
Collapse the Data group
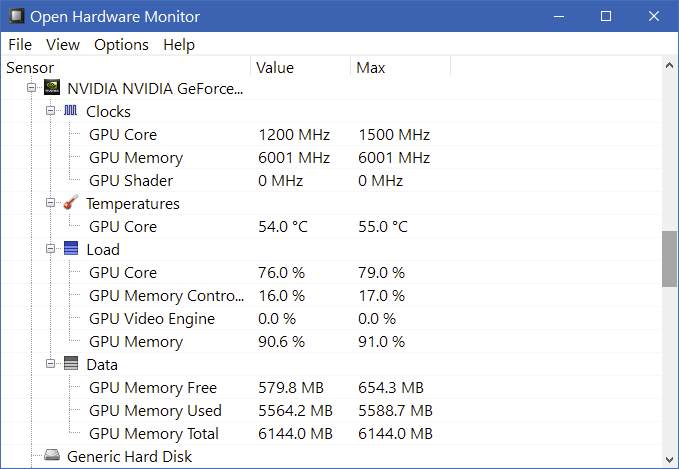(51, 364)
